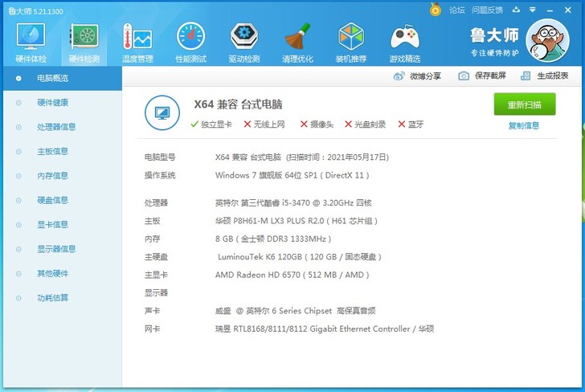Open the 硬件体检 hardware checkup icon
Image resolution: width=585 pixels, height=392 pixels.
31,43
